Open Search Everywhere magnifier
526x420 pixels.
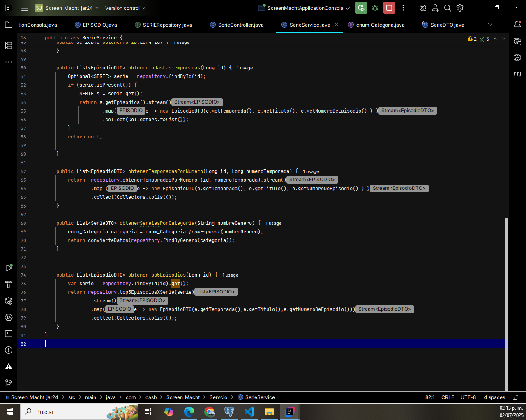(448, 8)
